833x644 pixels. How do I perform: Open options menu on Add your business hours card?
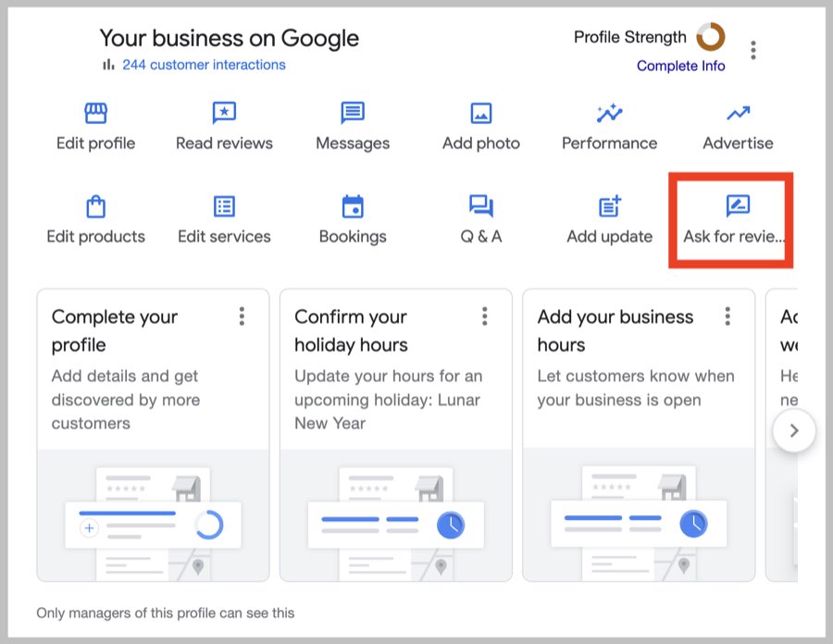(727, 316)
